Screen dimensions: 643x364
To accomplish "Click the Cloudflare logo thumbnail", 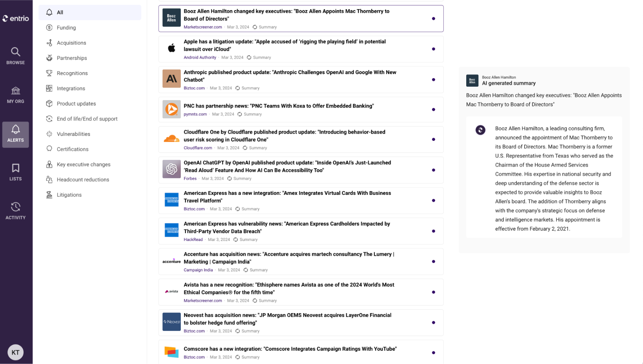I will pos(171,139).
